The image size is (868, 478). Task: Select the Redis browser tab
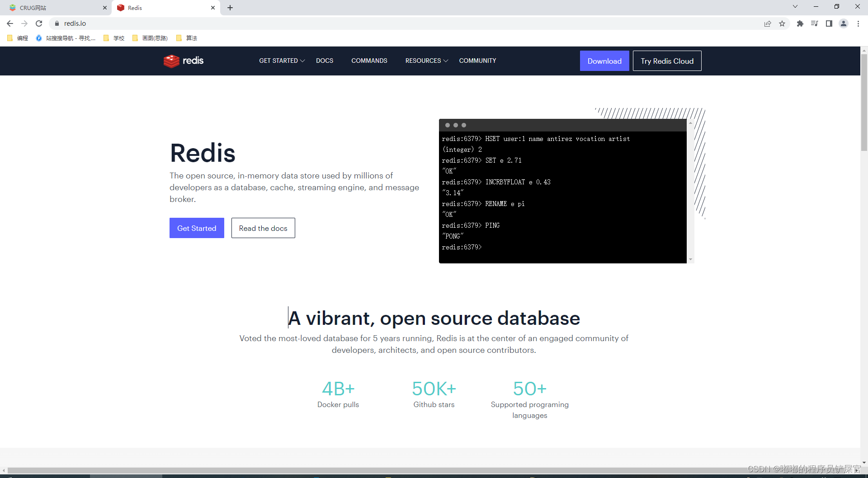pyautogui.click(x=165, y=8)
